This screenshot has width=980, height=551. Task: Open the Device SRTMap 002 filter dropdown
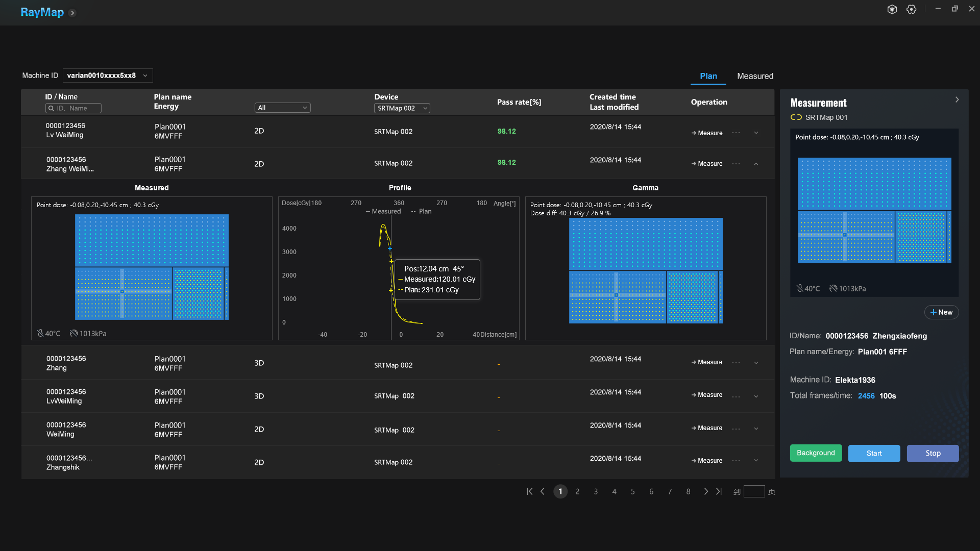(x=402, y=108)
